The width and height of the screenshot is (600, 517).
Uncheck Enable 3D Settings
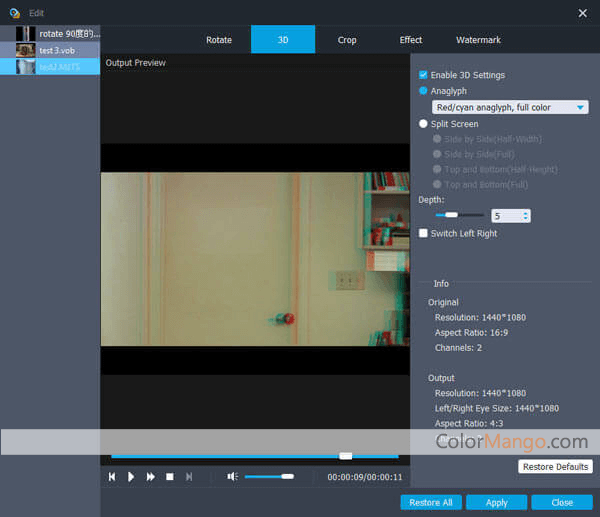pos(424,75)
